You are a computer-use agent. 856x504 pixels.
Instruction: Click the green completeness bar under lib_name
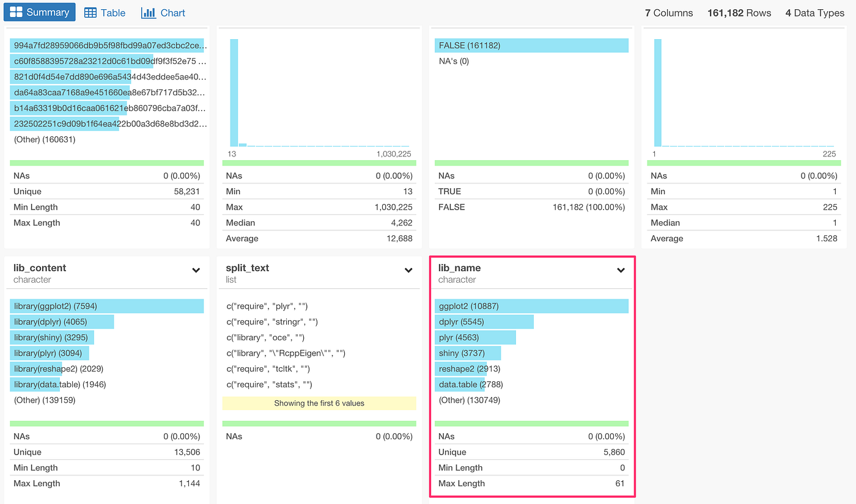[x=531, y=423]
